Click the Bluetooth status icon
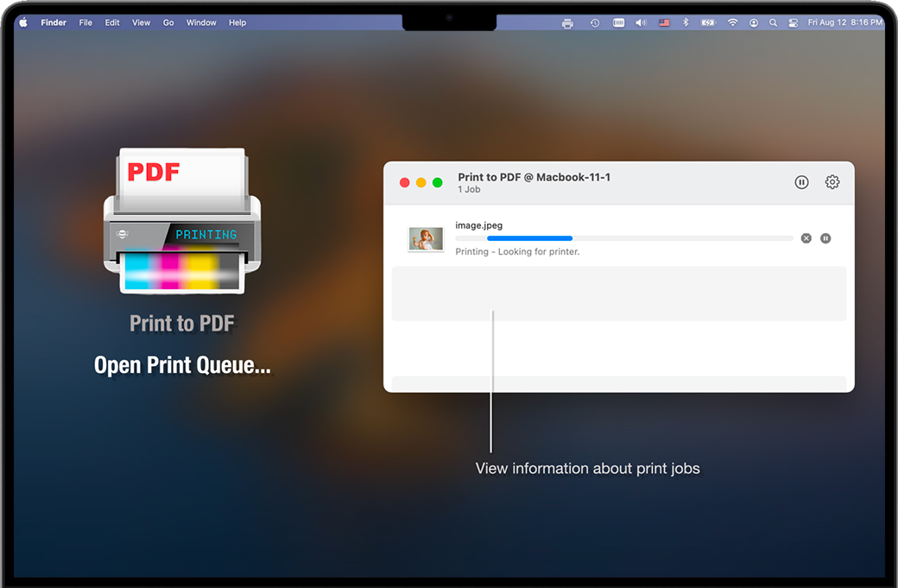Screen dimensions: 898x588 (686, 23)
